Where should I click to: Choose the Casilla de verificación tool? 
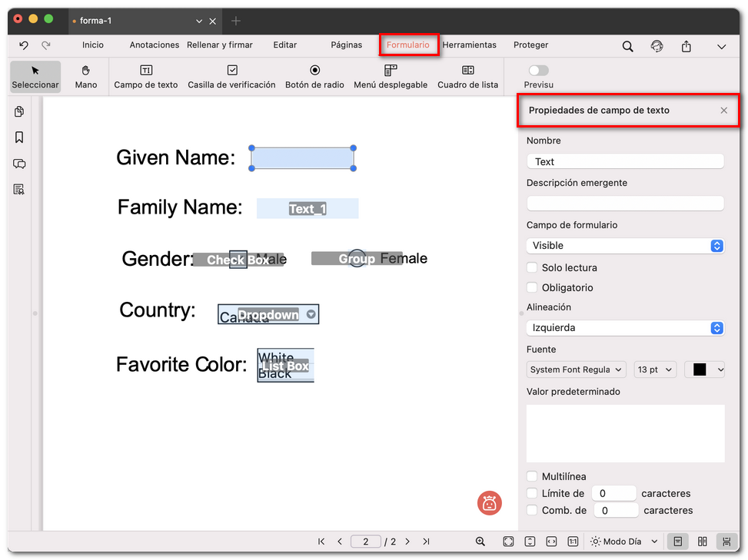pos(231,76)
